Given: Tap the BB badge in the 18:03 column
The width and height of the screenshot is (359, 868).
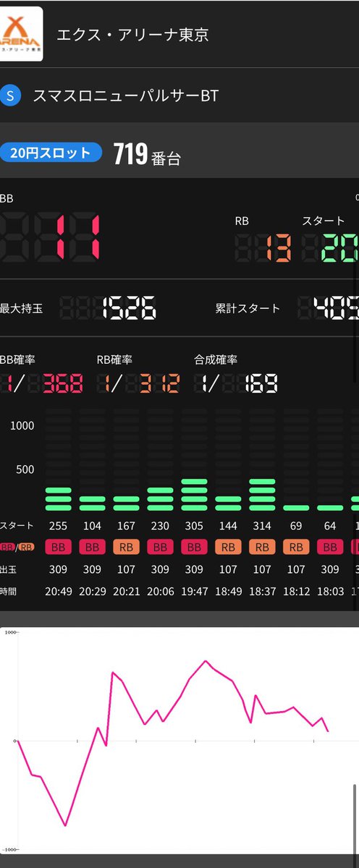Looking at the screenshot, I should [330, 548].
